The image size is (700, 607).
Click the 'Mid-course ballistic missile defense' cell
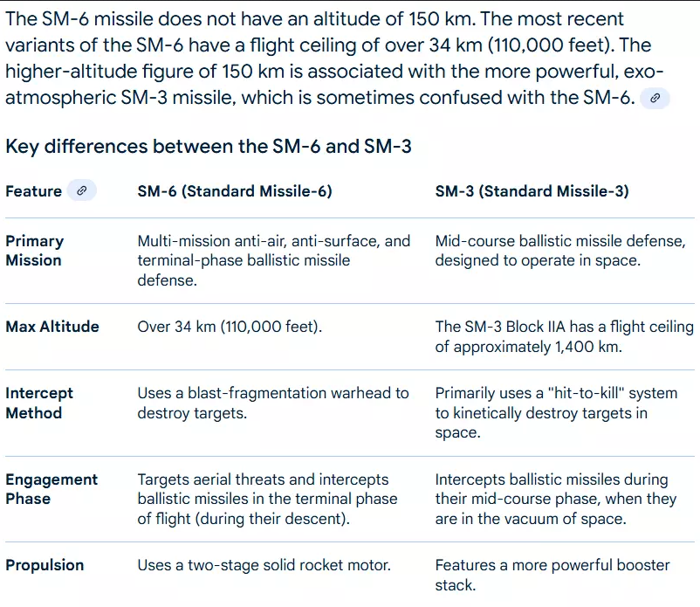point(560,251)
